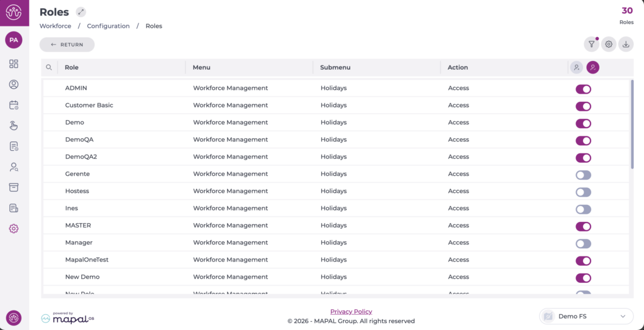Enable Holidays access for Gerente role
This screenshot has height=330, width=644.
583,174
